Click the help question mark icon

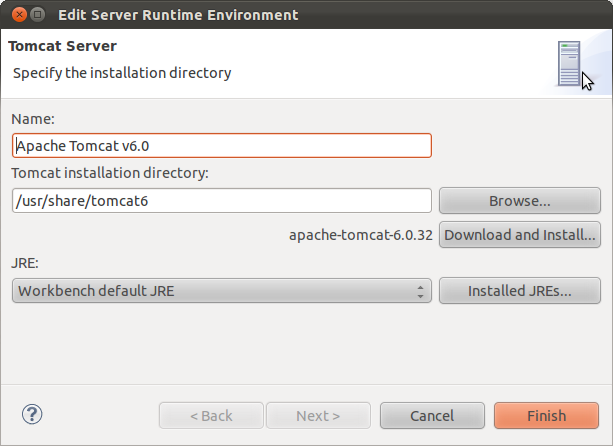(32, 414)
